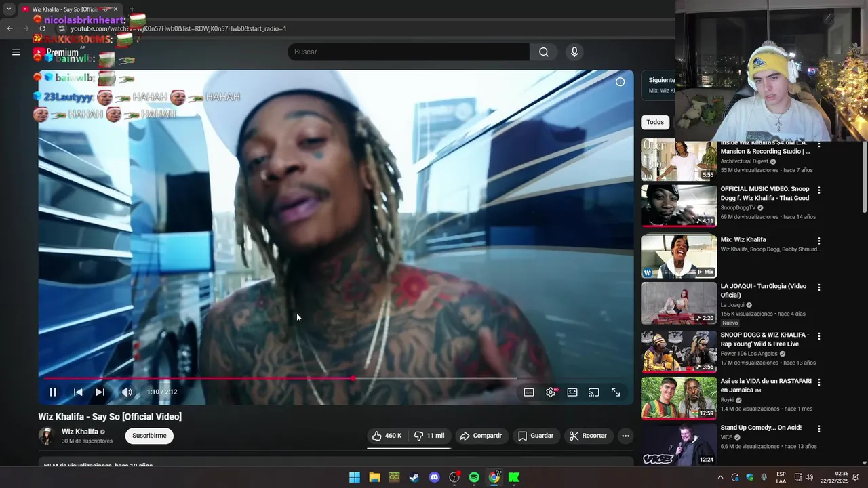This screenshot has height=488, width=868.
Task: Open the RASTAFARI en Jamaica video thumbnail
Action: click(x=679, y=398)
